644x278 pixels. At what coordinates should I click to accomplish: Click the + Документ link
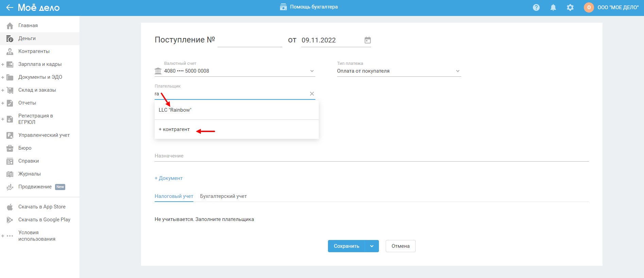tap(169, 178)
